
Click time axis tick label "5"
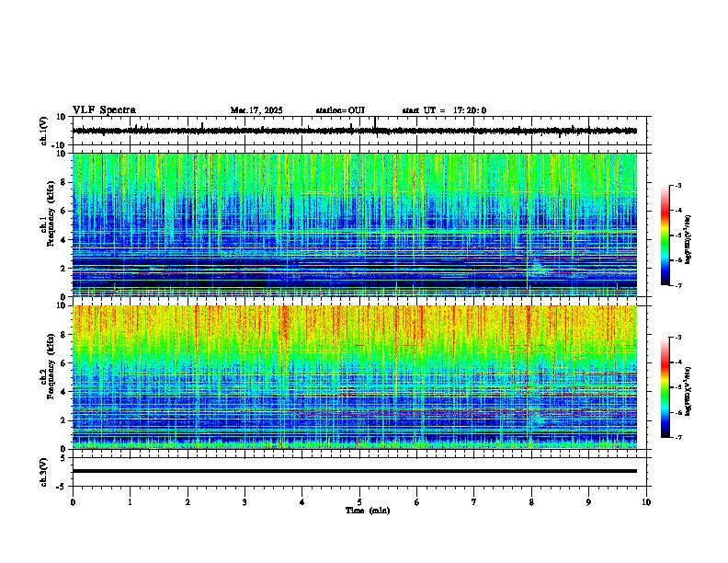coord(359,502)
